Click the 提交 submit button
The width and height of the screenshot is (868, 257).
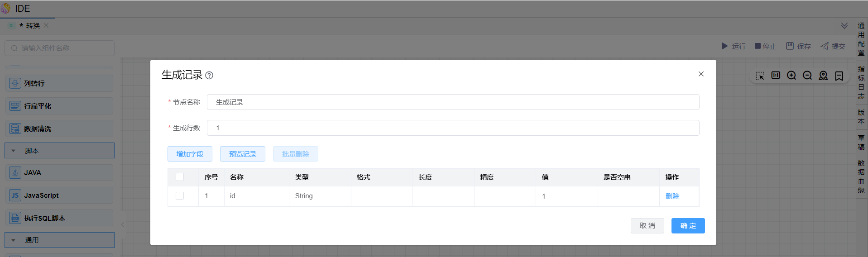[x=833, y=46]
